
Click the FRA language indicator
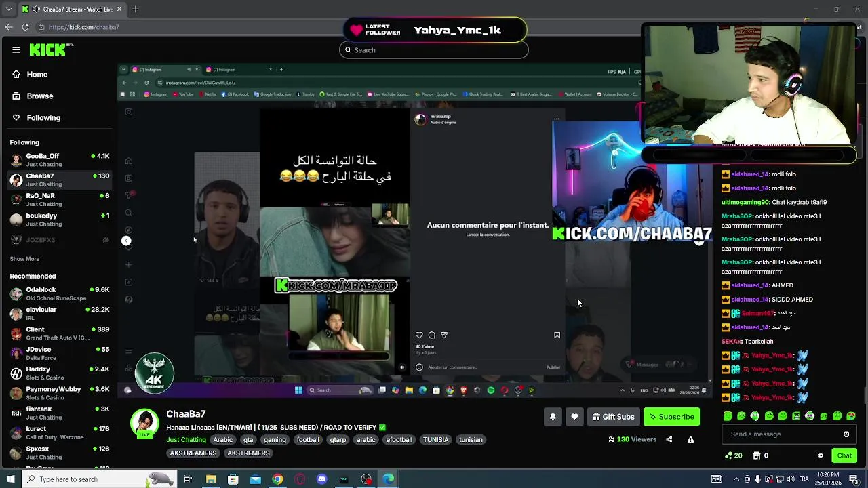click(804, 479)
